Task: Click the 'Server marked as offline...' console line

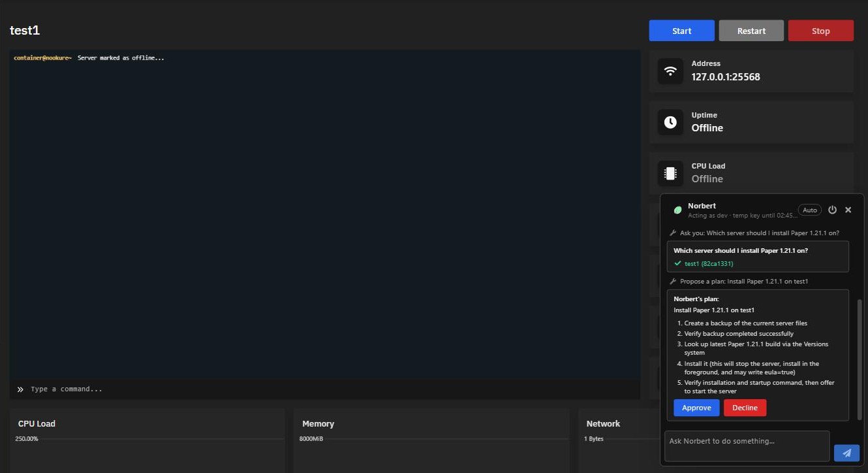Action: (x=121, y=58)
